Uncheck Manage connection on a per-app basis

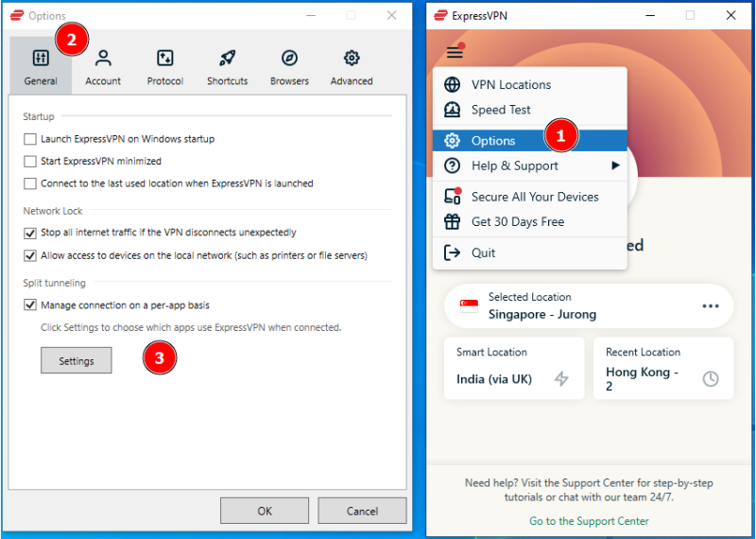tap(31, 305)
